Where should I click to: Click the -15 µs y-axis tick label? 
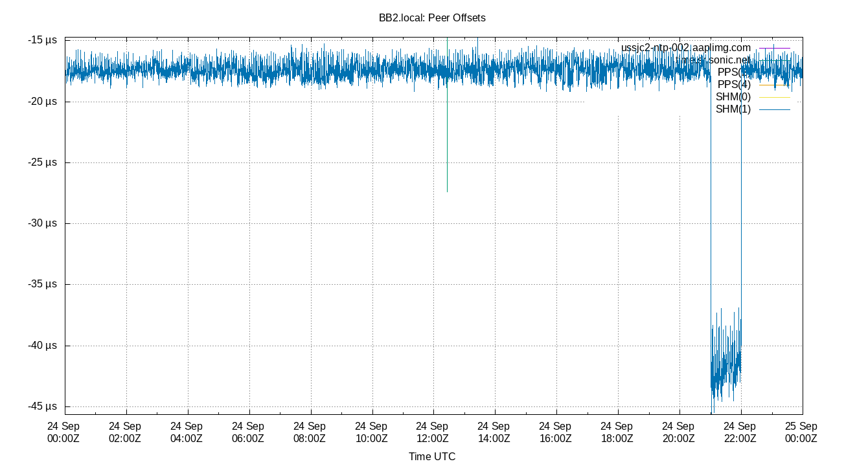(x=43, y=40)
